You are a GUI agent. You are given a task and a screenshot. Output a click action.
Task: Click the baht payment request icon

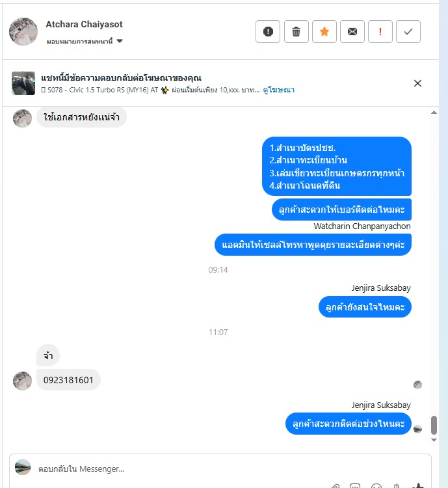pos(397,485)
